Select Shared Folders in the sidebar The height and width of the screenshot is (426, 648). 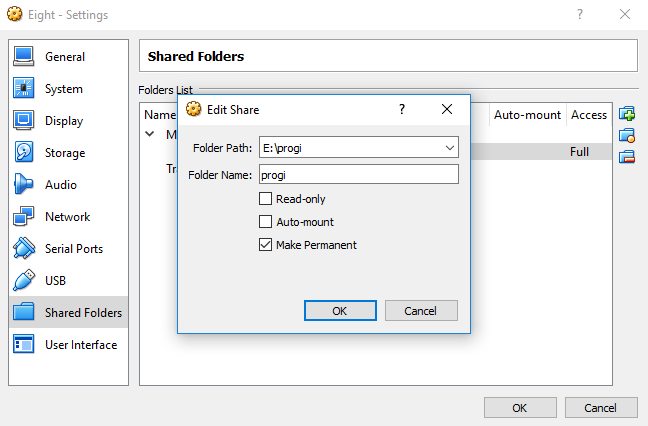[x=68, y=312]
